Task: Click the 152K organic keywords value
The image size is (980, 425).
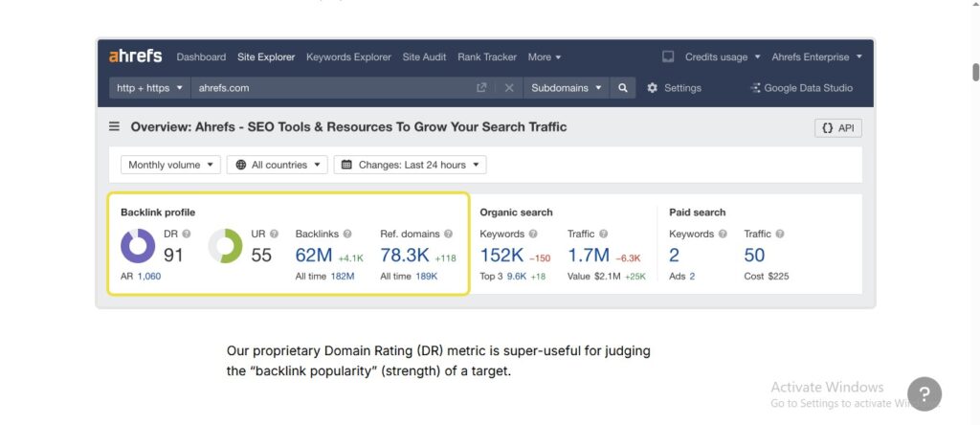Action: click(501, 255)
